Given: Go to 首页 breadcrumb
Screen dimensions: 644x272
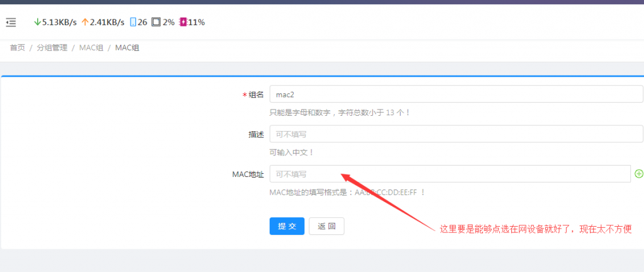Looking at the screenshot, I should (x=17, y=48).
